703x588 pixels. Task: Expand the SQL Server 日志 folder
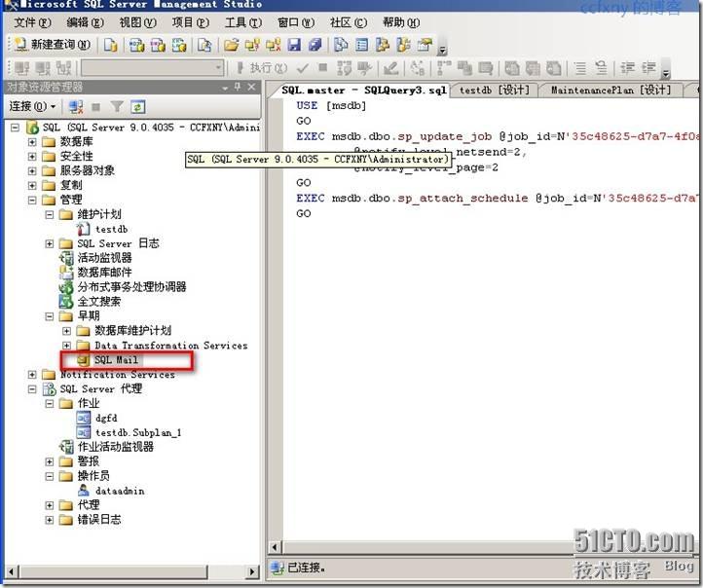50,243
